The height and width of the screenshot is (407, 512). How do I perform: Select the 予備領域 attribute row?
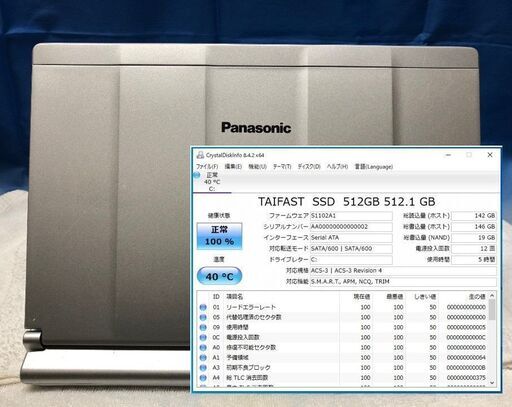click(343, 357)
